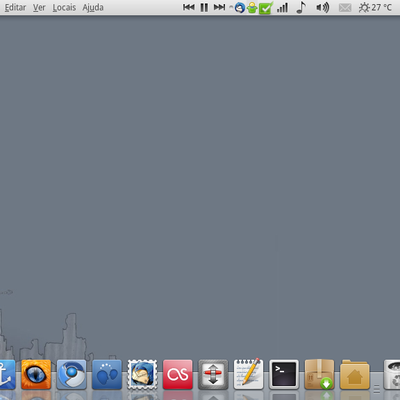Launch Thunderbird mail stamp icon in dock
Image resolution: width=400 pixels, height=400 pixels.
142,374
